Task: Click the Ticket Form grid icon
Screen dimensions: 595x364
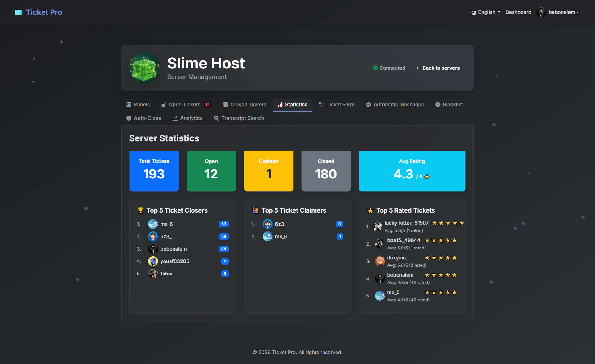Action: click(321, 104)
